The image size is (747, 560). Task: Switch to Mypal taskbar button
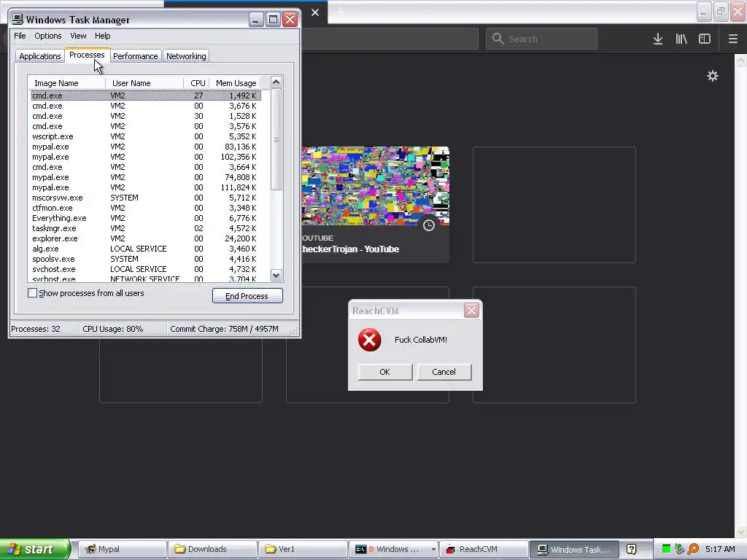(x=122, y=549)
